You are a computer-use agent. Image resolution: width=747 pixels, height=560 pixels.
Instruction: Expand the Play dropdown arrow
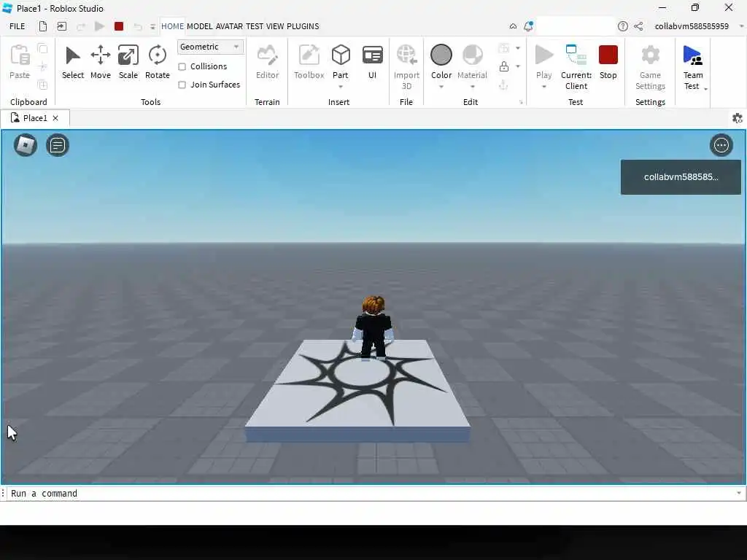(543, 87)
